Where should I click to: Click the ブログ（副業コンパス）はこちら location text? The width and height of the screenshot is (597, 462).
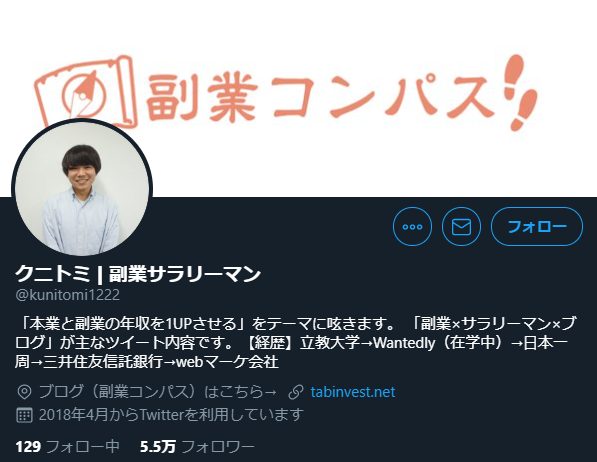158,392
